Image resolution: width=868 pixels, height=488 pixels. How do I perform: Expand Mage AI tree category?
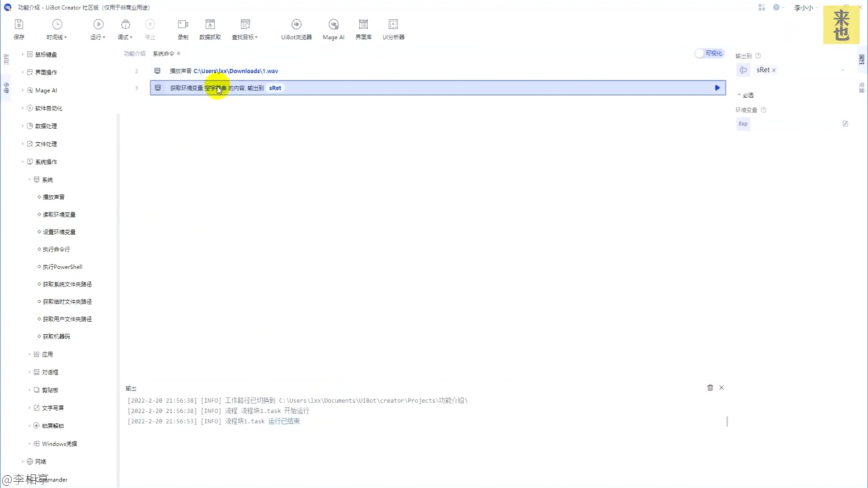pyautogui.click(x=23, y=90)
